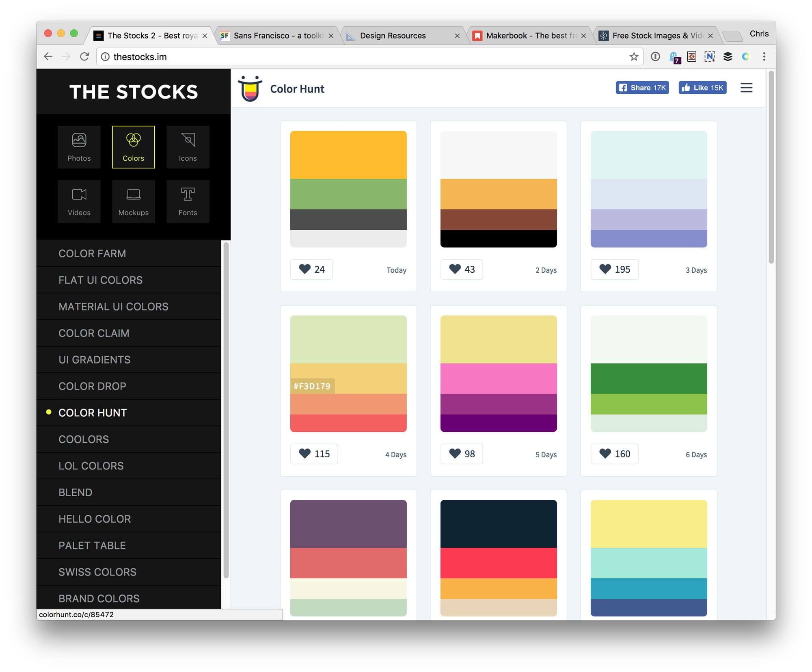Open the Icons category
Image resolution: width=812 pixels, height=672 pixels.
pyautogui.click(x=188, y=147)
